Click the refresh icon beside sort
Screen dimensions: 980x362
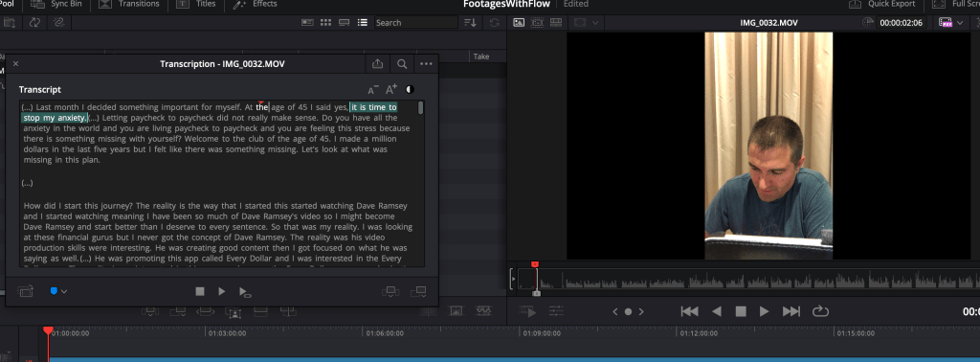point(495,23)
